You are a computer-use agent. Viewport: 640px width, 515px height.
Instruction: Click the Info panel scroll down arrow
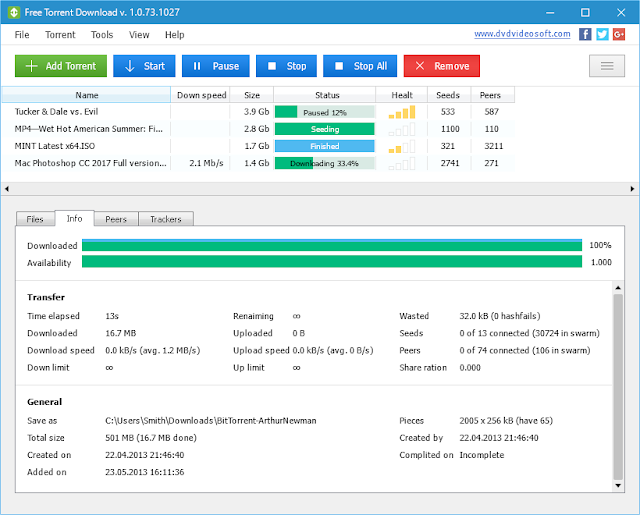pyautogui.click(x=618, y=485)
